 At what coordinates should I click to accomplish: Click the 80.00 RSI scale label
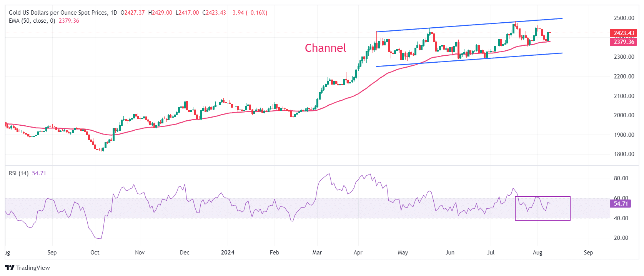tap(621, 178)
